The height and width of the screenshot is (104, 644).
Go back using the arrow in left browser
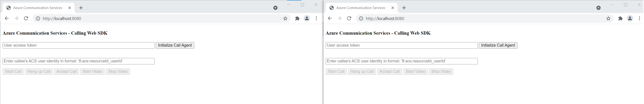pyautogui.click(x=7, y=18)
